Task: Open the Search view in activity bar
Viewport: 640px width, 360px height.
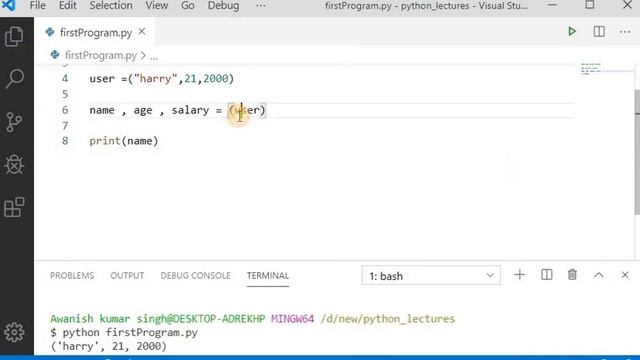Action: point(14,78)
